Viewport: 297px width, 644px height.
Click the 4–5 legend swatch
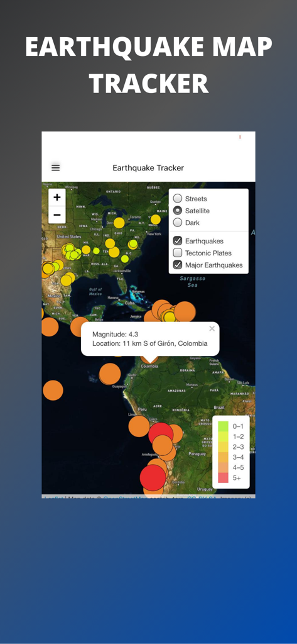(223, 467)
